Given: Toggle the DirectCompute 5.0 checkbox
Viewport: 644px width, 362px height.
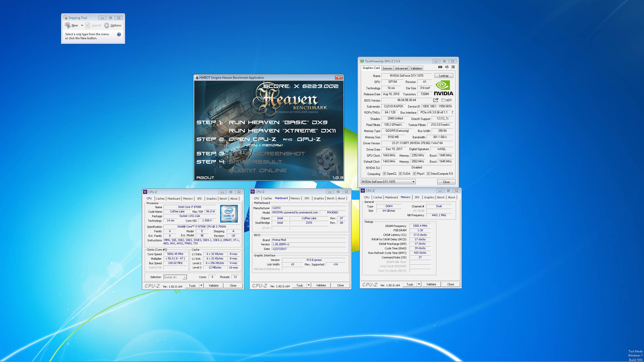Looking at the screenshot, I should (x=428, y=174).
